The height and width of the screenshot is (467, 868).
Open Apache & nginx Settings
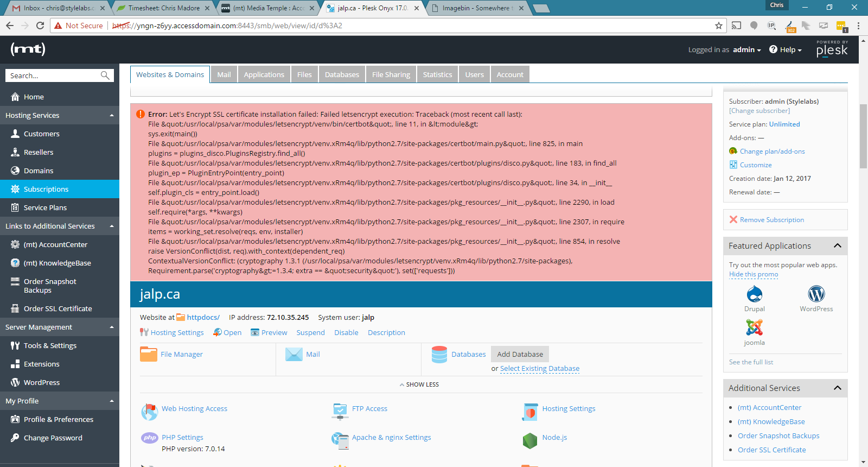coord(392,437)
